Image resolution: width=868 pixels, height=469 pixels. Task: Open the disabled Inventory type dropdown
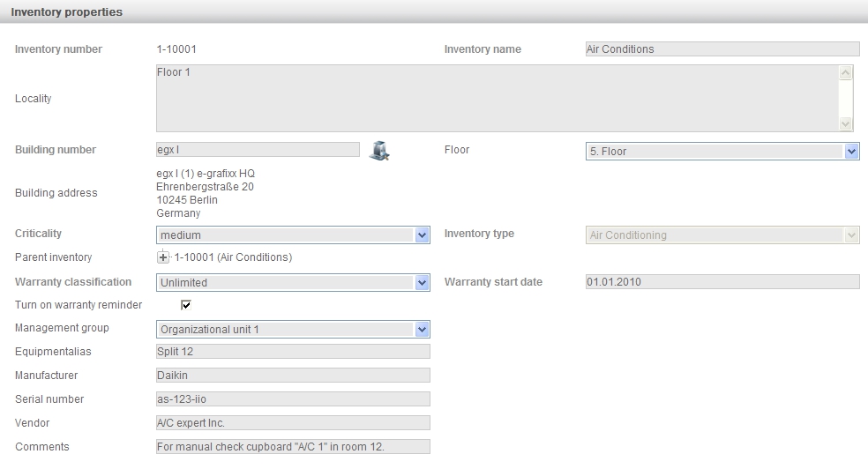(722, 235)
